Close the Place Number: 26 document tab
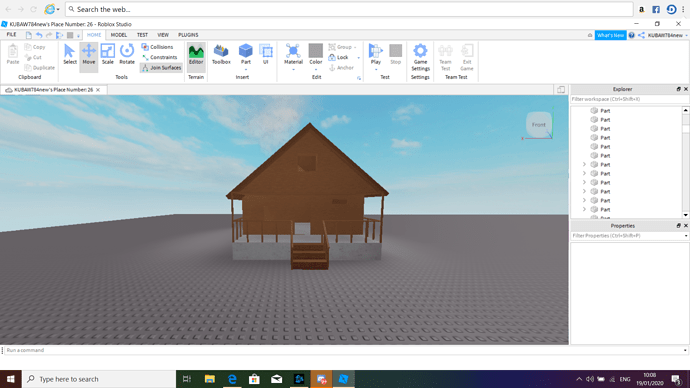 point(98,90)
